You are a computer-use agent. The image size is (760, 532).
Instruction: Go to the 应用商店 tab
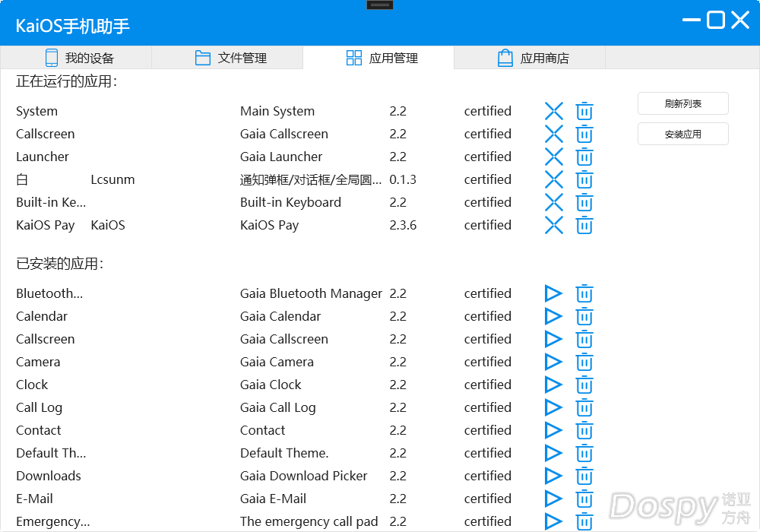point(530,58)
